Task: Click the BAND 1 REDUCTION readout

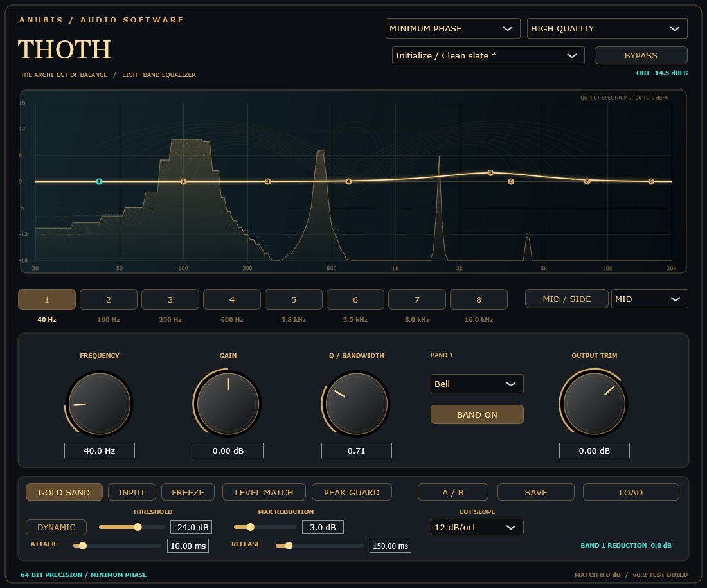Action: (x=626, y=545)
